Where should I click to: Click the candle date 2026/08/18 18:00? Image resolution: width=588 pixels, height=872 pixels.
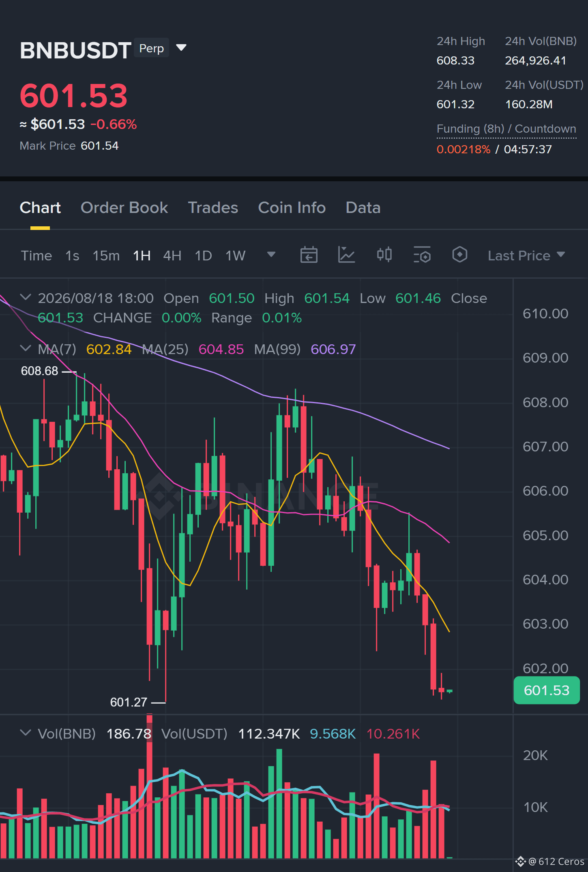(96, 298)
